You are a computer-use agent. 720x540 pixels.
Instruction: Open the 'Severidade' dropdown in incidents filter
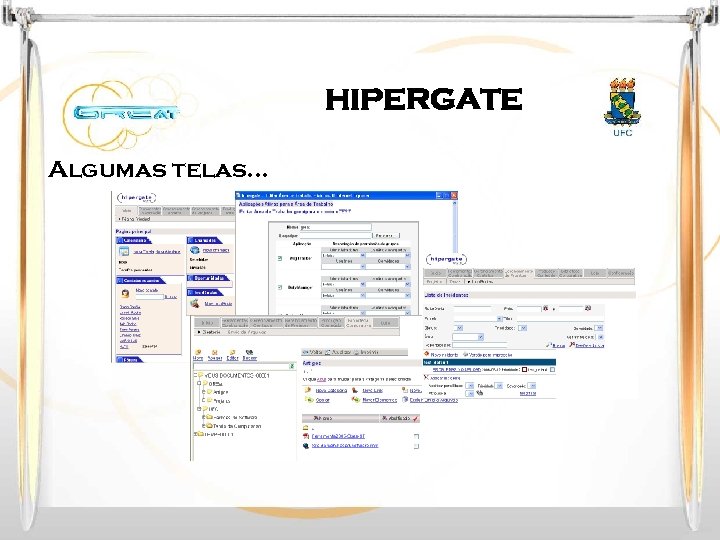coord(598,328)
